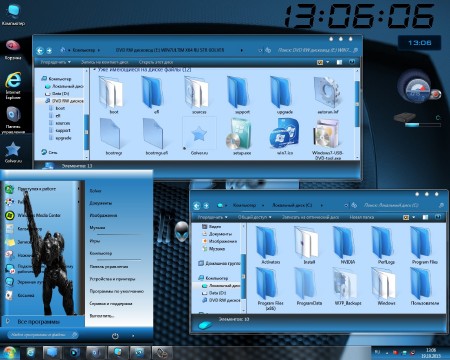
Task: Click Internet Explorer taskbar button
Action: [x=31, y=353]
